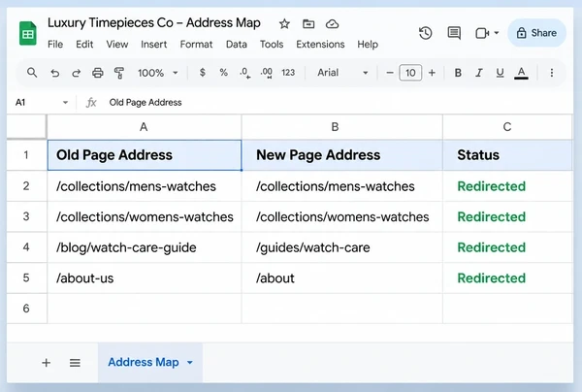
Task: Open the name box dropdown arrow
Action: pos(65,103)
